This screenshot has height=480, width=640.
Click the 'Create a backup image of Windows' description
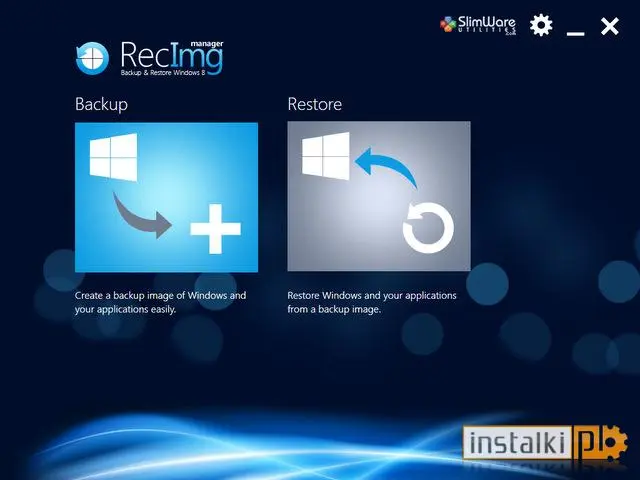point(160,302)
